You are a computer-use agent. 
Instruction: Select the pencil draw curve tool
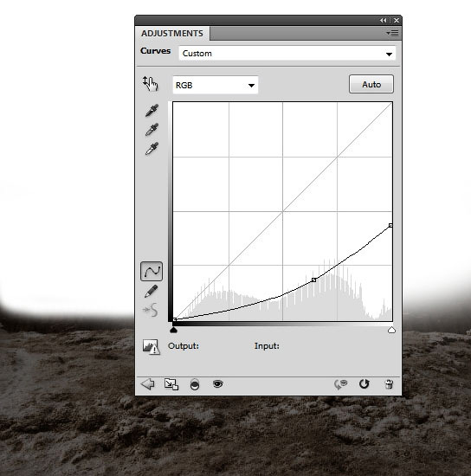coord(152,291)
